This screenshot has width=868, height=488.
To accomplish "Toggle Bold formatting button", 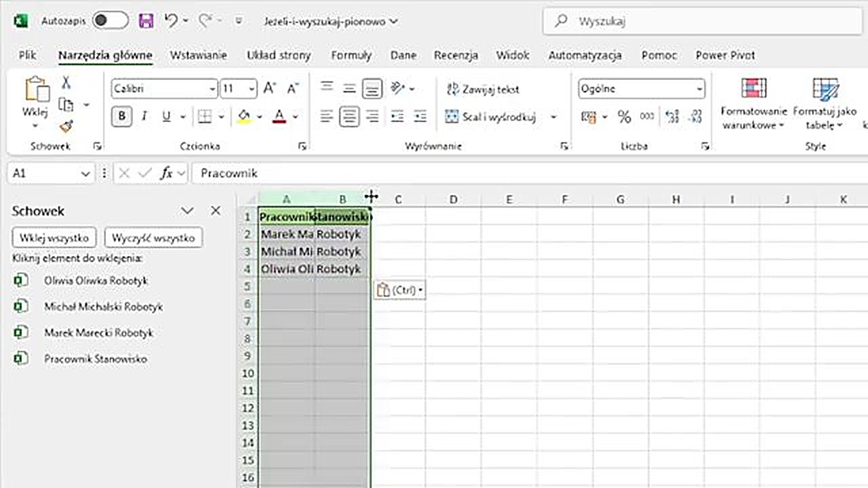I will pos(121,117).
